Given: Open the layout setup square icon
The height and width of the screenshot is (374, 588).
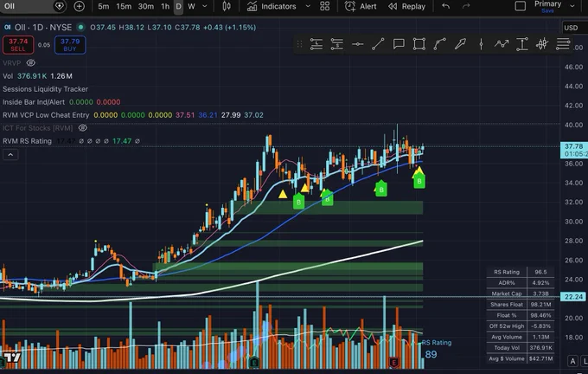Looking at the screenshot, I should [521, 6].
